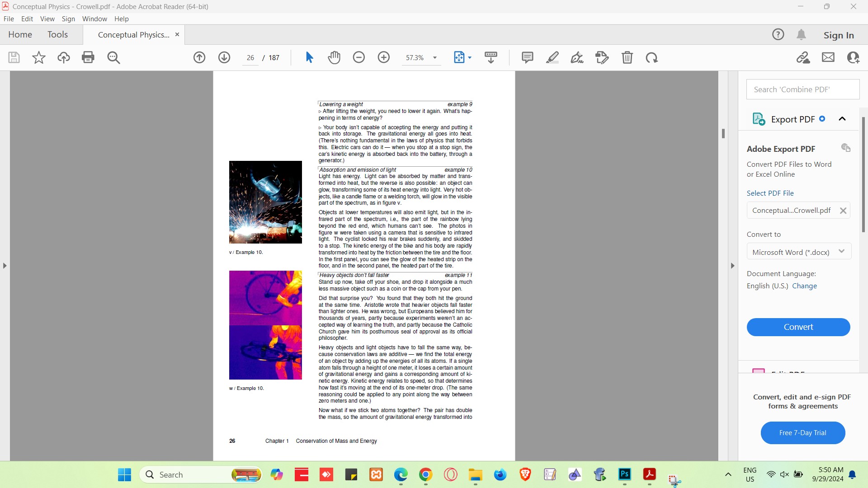Click the document vertical scrollbar thumb
The width and height of the screenshot is (868, 488).
[723, 133]
